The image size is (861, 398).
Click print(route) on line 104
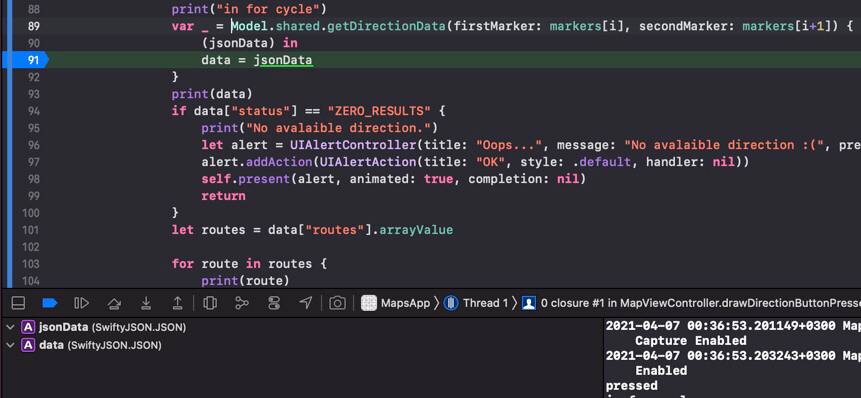pos(245,281)
